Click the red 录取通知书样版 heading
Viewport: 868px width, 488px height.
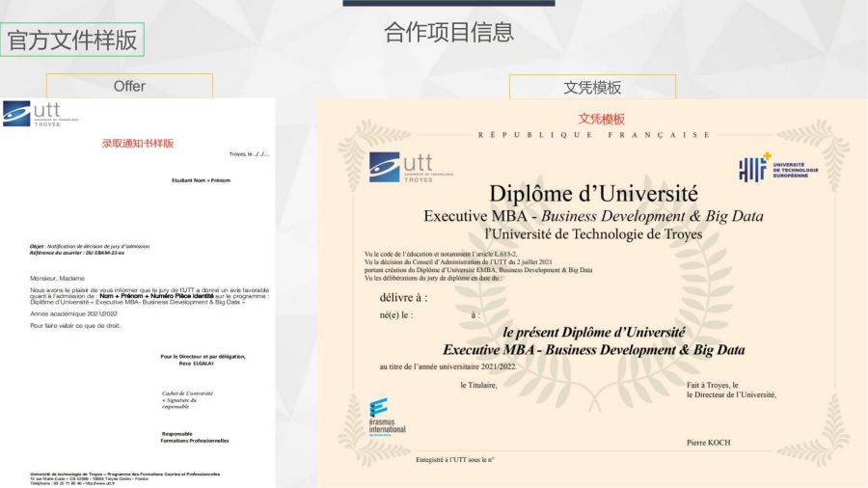(x=138, y=144)
